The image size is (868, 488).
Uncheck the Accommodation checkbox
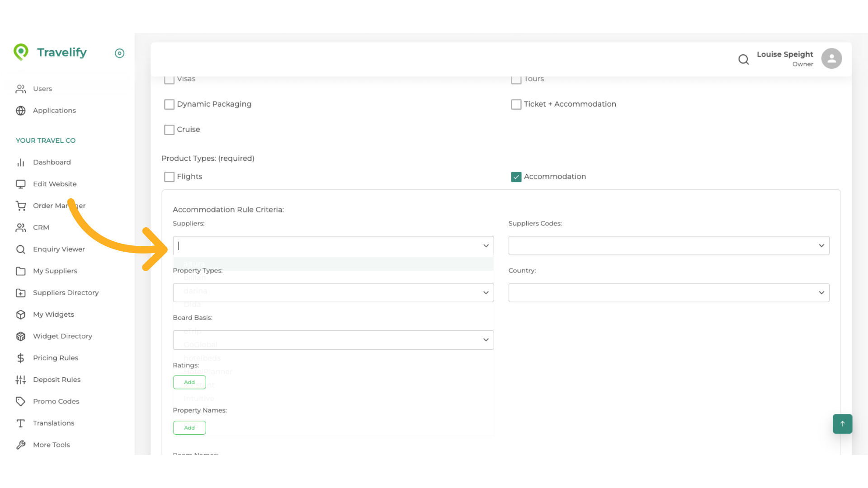pos(516,177)
